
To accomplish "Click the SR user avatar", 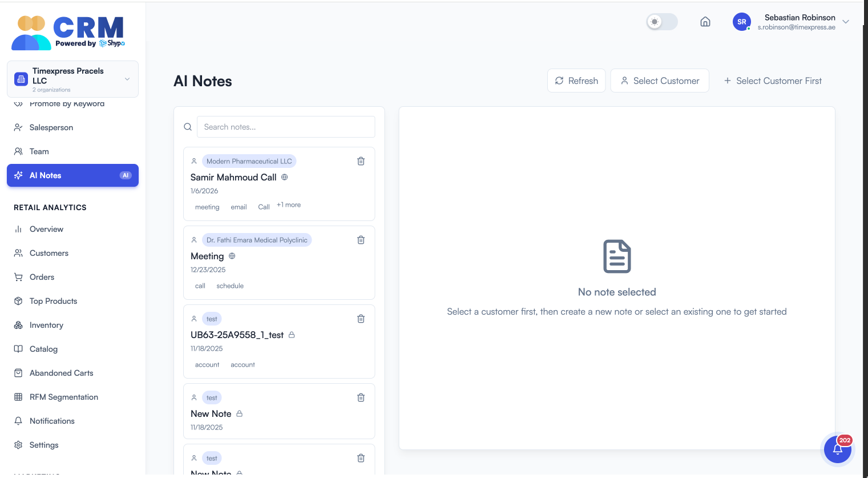I will click(741, 22).
